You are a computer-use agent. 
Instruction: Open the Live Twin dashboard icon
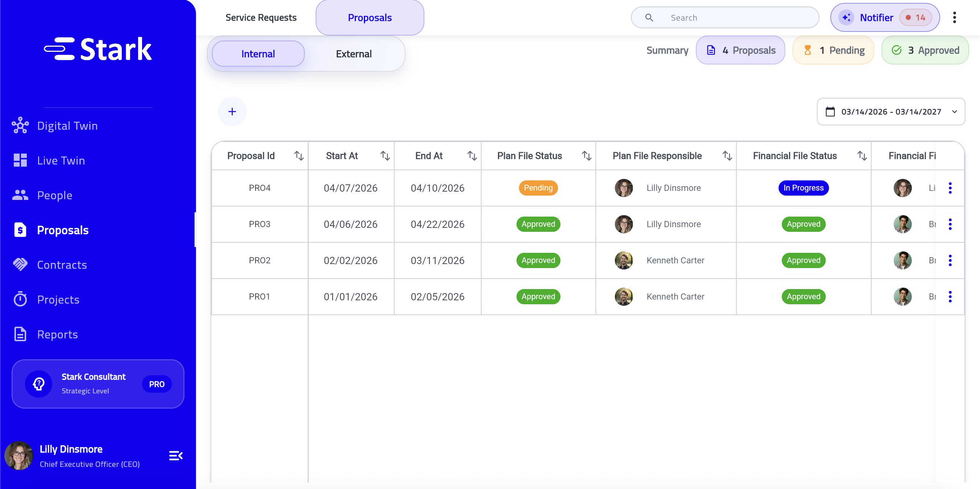pyautogui.click(x=20, y=160)
